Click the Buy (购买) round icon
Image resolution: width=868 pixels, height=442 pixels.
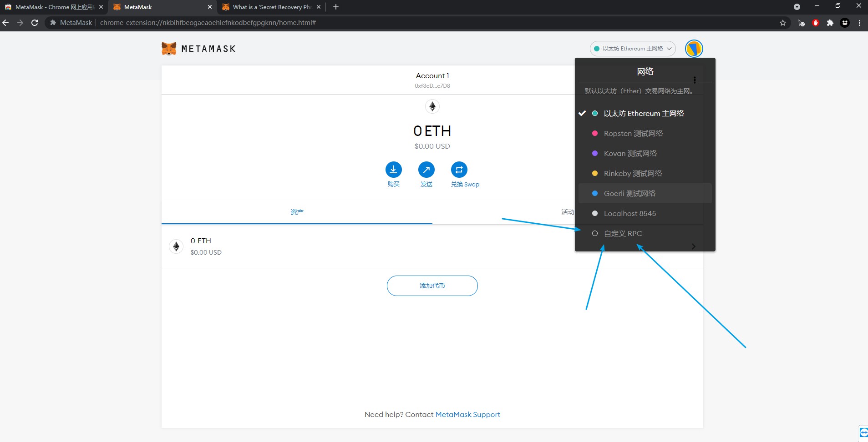pos(394,170)
